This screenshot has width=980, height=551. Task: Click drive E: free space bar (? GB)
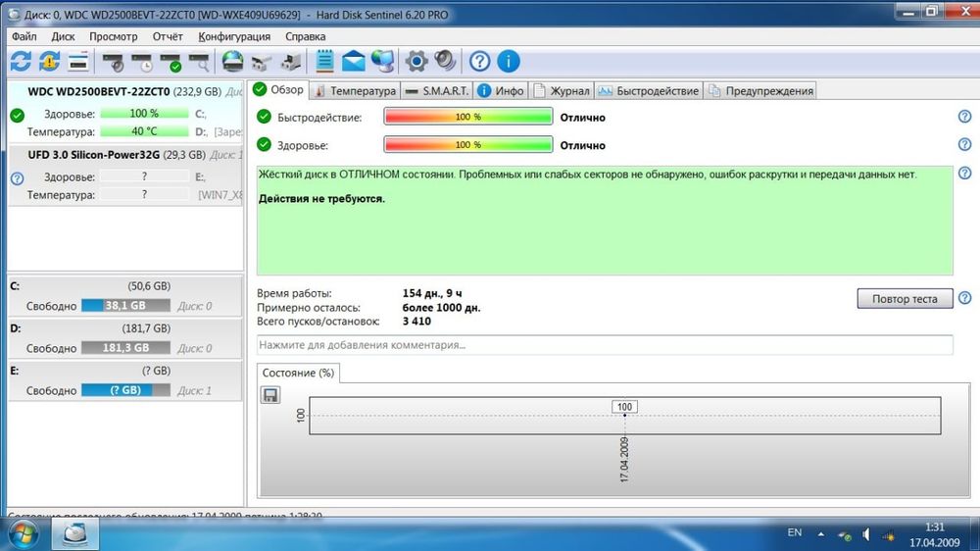(125, 390)
